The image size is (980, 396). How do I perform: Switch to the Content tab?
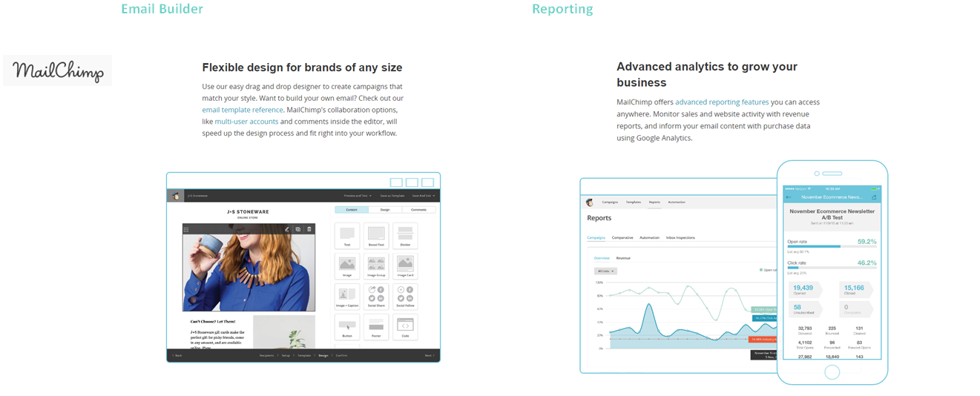pyautogui.click(x=352, y=210)
